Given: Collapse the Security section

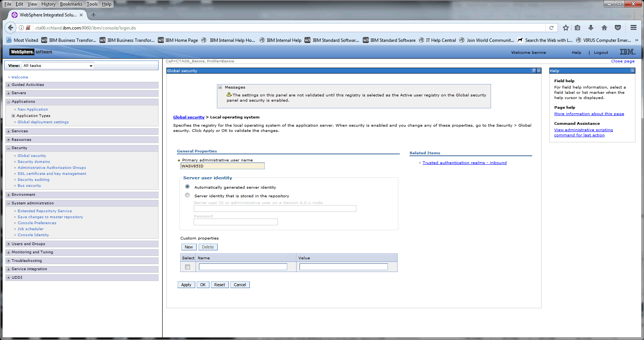Looking at the screenshot, I should [8, 148].
